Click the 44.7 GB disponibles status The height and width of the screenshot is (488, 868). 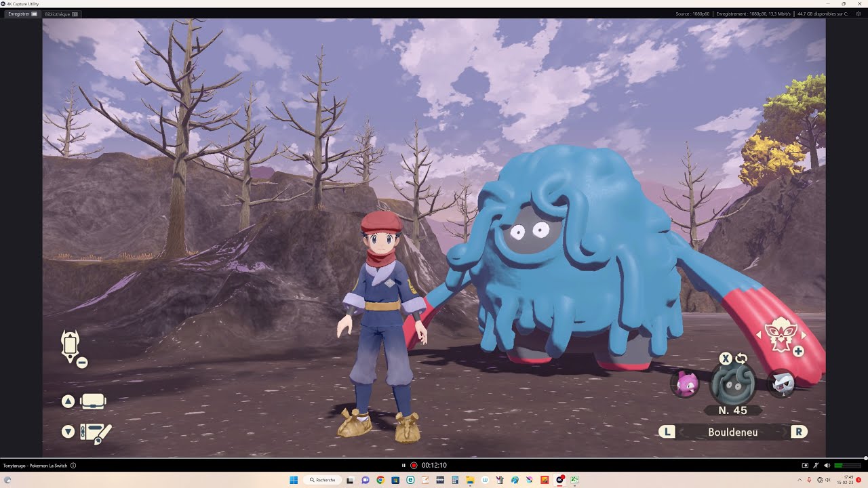click(x=822, y=14)
